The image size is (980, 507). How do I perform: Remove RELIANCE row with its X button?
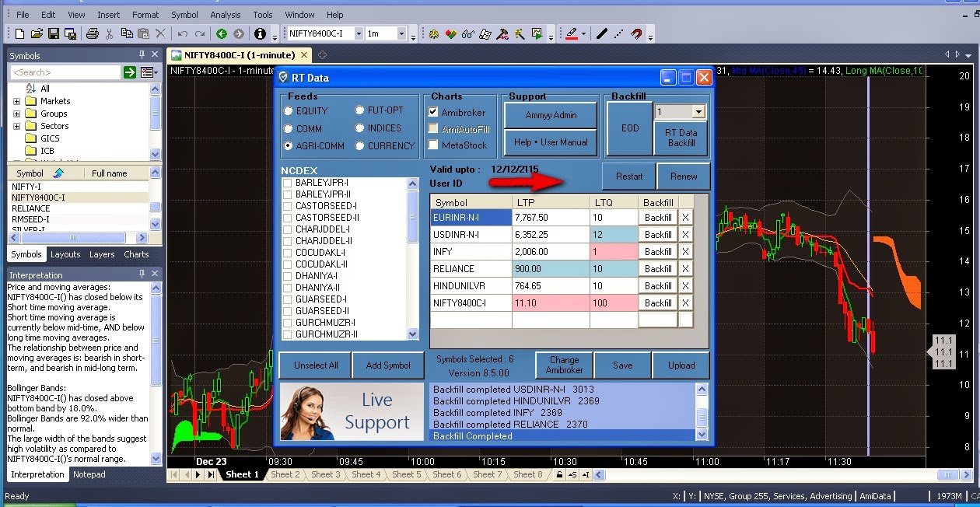click(685, 269)
